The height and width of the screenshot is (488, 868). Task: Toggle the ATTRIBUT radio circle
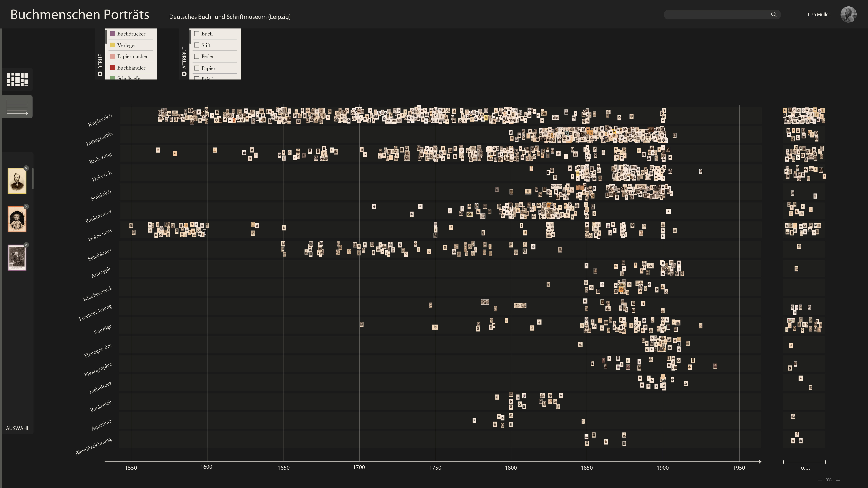(x=184, y=74)
